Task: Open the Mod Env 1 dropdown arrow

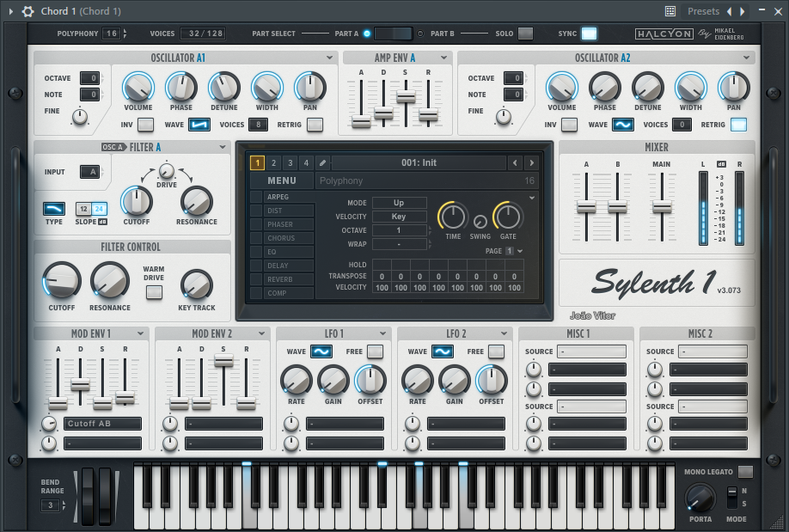Action: [140, 333]
